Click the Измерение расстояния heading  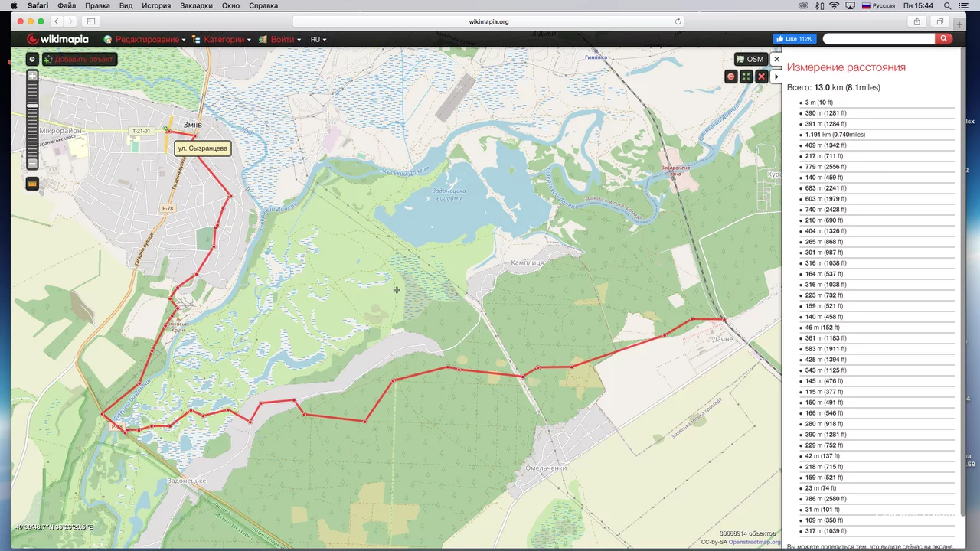(x=846, y=67)
